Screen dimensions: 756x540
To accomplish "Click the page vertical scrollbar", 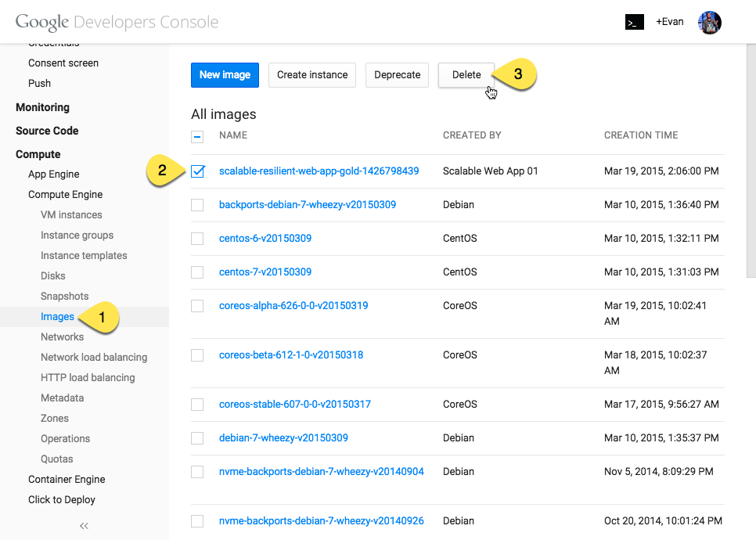I will [751, 161].
